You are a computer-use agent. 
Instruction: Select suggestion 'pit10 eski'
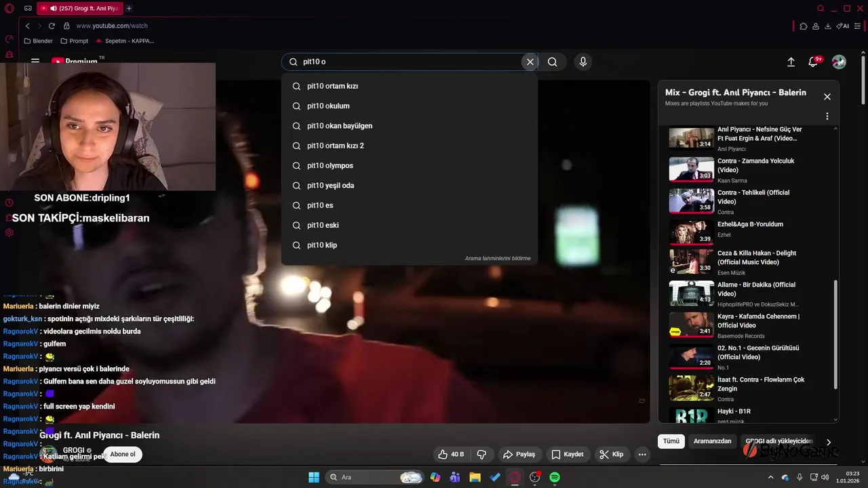tap(410, 225)
